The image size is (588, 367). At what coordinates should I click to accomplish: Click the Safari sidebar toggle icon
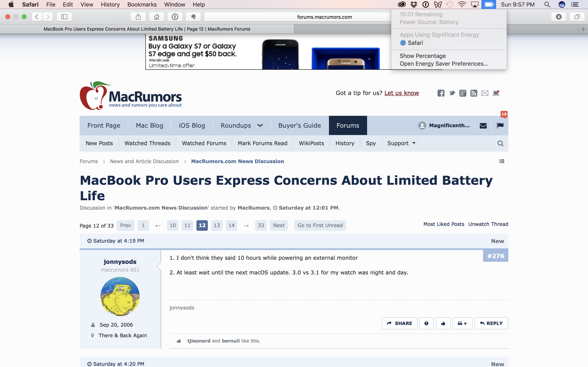tap(64, 17)
